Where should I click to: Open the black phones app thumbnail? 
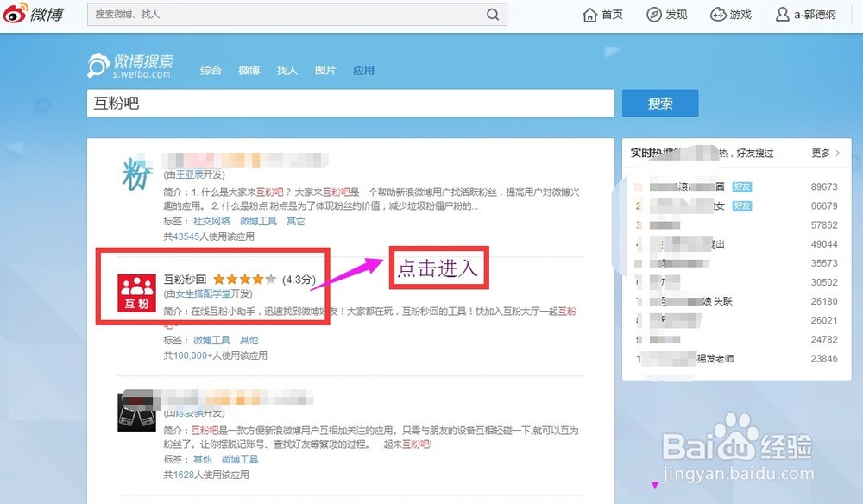pyautogui.click(x=136, y=412)
